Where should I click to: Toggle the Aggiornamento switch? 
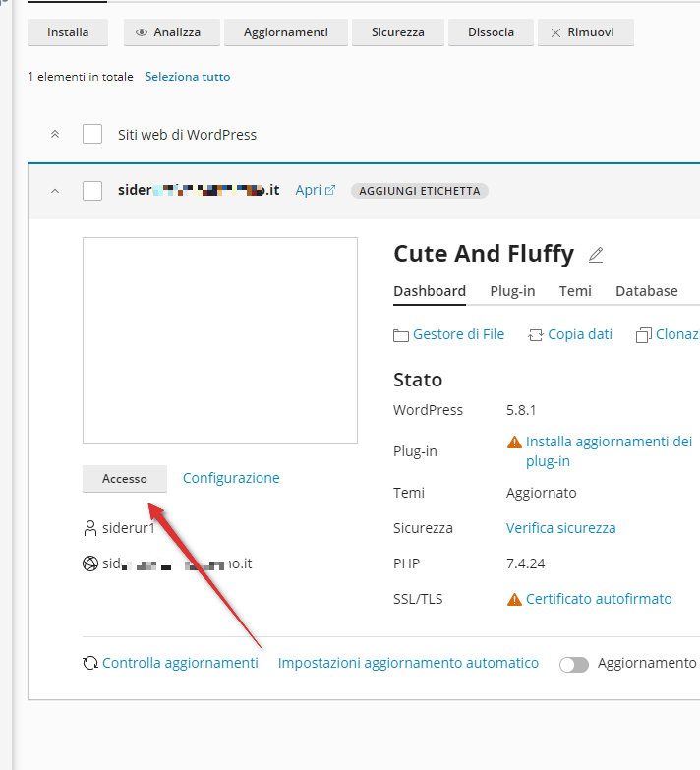point(574,665)
